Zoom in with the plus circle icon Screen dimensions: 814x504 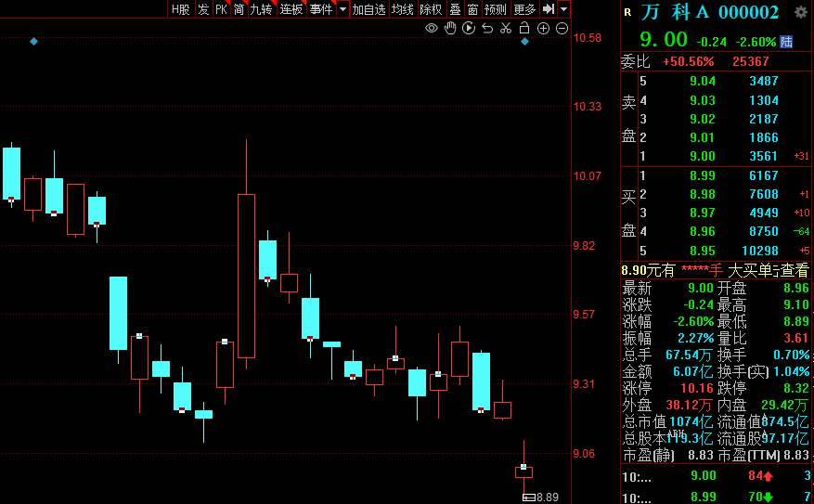[544, 29]
